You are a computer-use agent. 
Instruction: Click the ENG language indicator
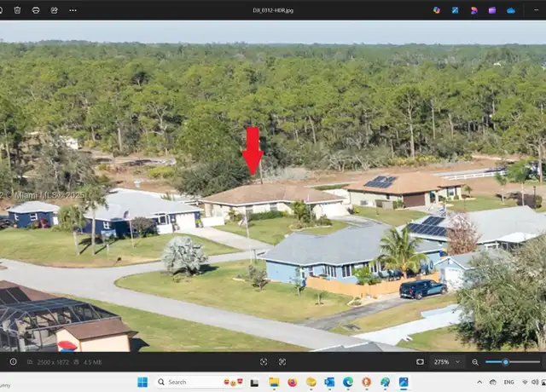(508, 382)
